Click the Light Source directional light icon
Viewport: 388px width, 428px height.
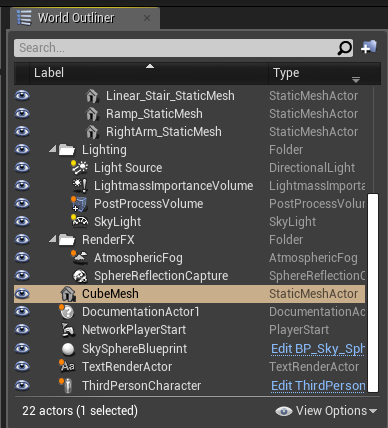(x=80, y=168)
